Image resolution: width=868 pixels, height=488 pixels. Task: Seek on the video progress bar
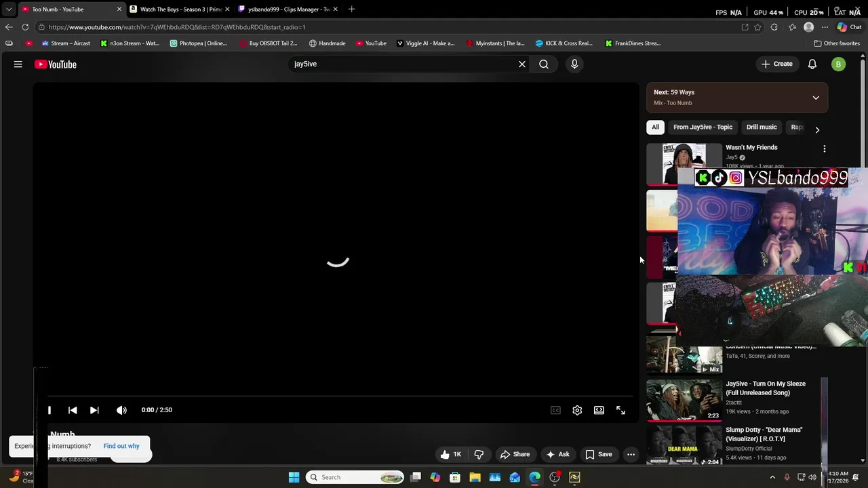[x=339, y=396]
